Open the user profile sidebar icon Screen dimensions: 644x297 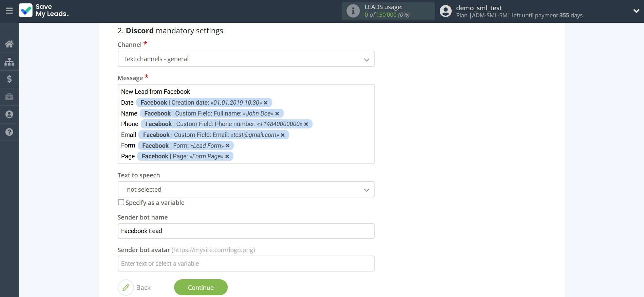tap(9, 115)
